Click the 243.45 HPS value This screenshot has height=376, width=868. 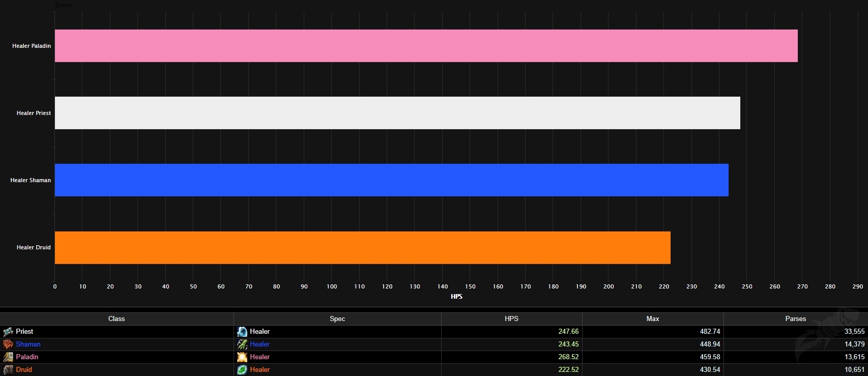click(568, 344)
